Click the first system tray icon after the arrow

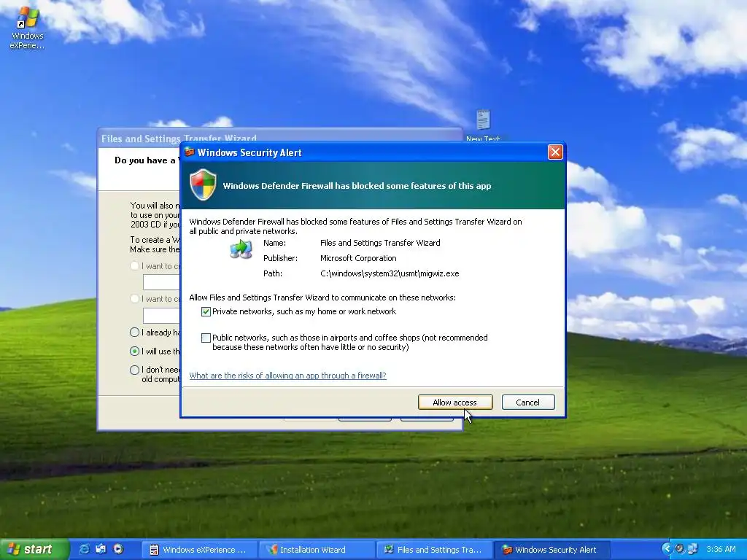pos(680,549)
